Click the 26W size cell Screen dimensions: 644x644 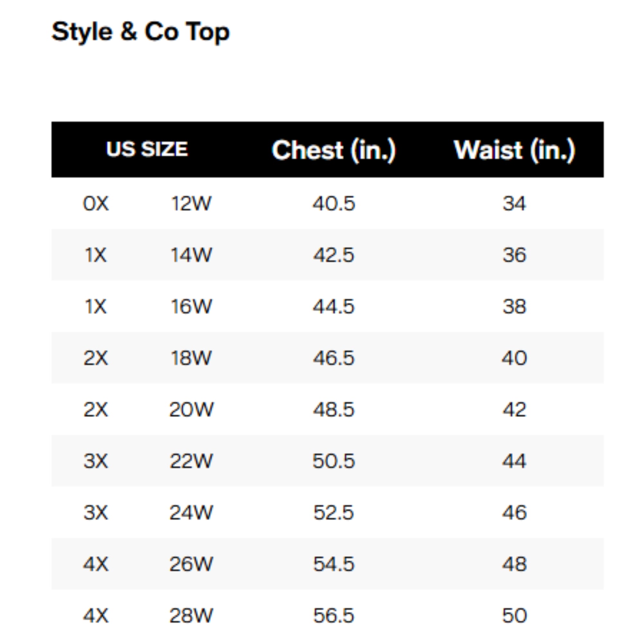point(191,564)
